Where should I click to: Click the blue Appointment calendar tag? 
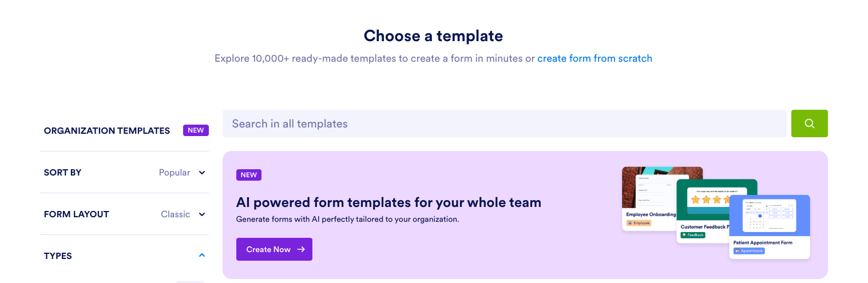pyautogui.click(x=749, y=251)
